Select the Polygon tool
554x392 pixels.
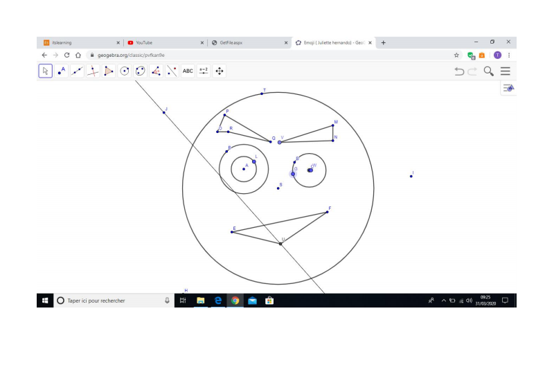[109, 71]
